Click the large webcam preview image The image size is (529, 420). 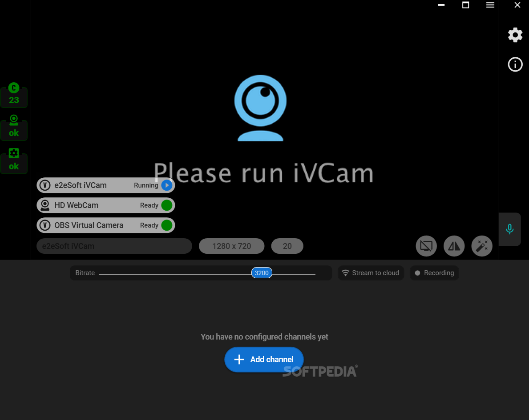pyautogui.click(x=260, y=108)
